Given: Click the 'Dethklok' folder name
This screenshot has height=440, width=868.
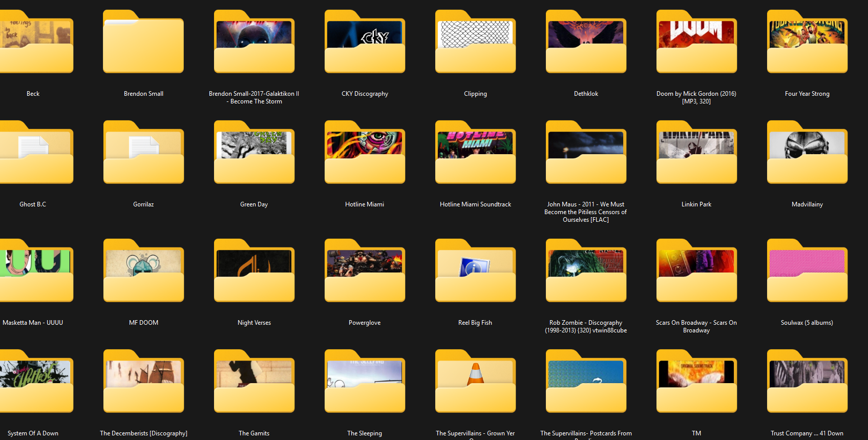Looking at the screenshot, I should coord(586,94).
